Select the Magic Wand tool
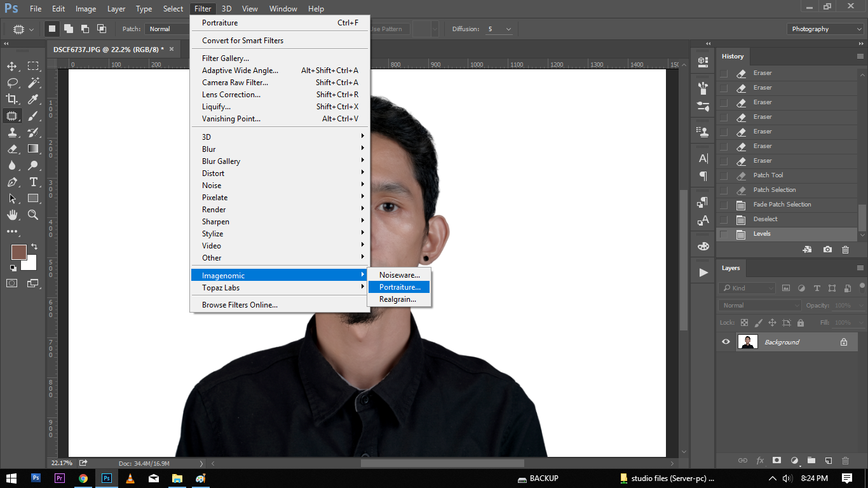This screenshot has height=488, width=868. 33,83
